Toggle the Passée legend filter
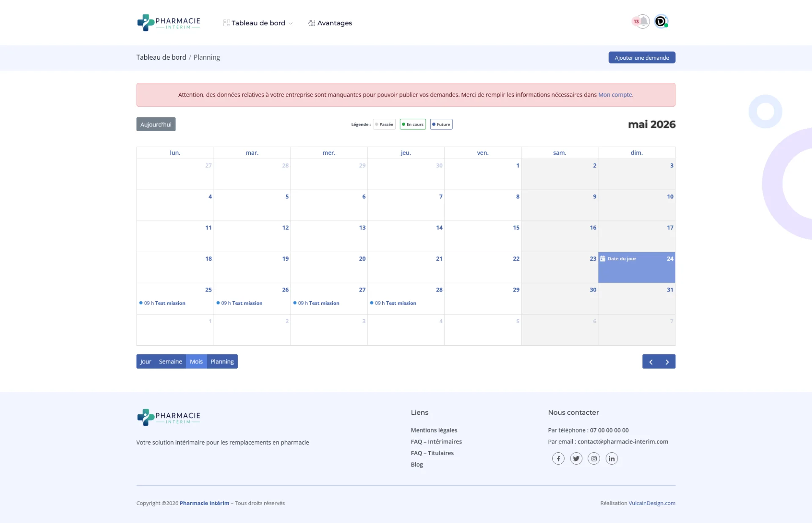The height and width of the screenshot is (523, 812). coord(384,124)
